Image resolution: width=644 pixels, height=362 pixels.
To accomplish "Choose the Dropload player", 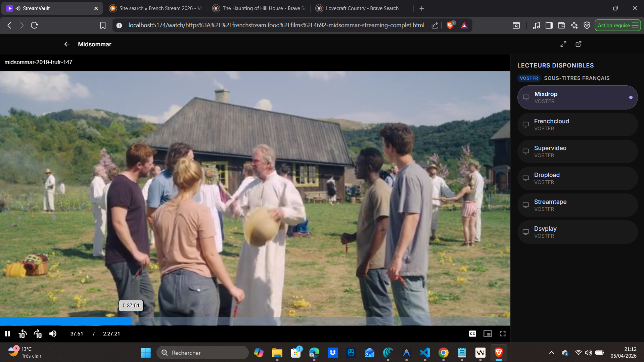I will click(577, 178).
